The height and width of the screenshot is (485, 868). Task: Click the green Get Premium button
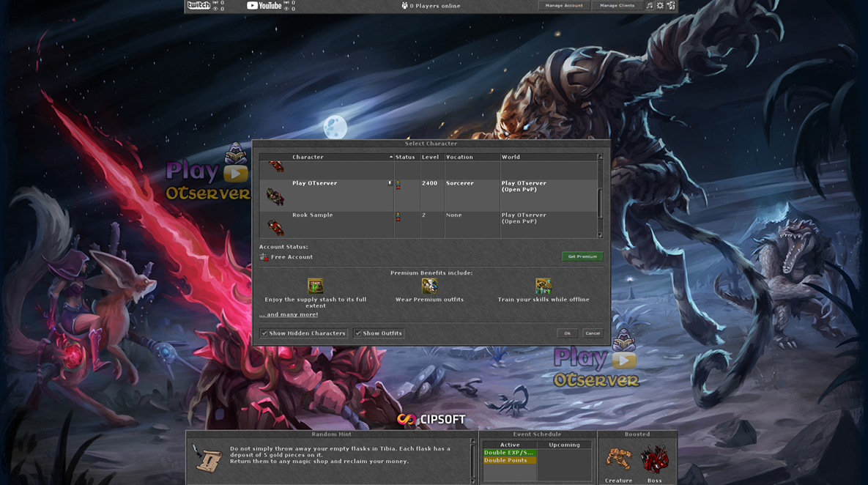[x=582, y=256]
